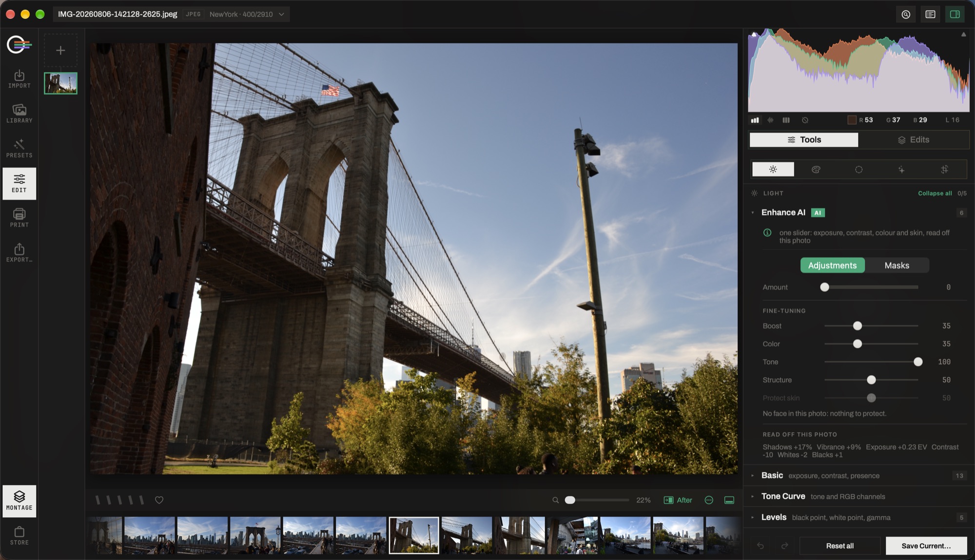This screenshot has height=560, width=975.
Task: Switch to the Tools tab
Action: pos(804,140)
